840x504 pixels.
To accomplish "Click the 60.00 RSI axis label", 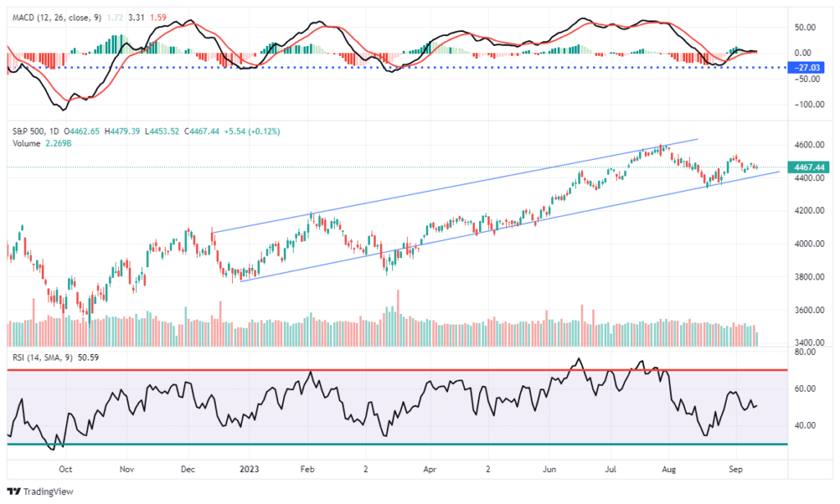I will [806, 389].
